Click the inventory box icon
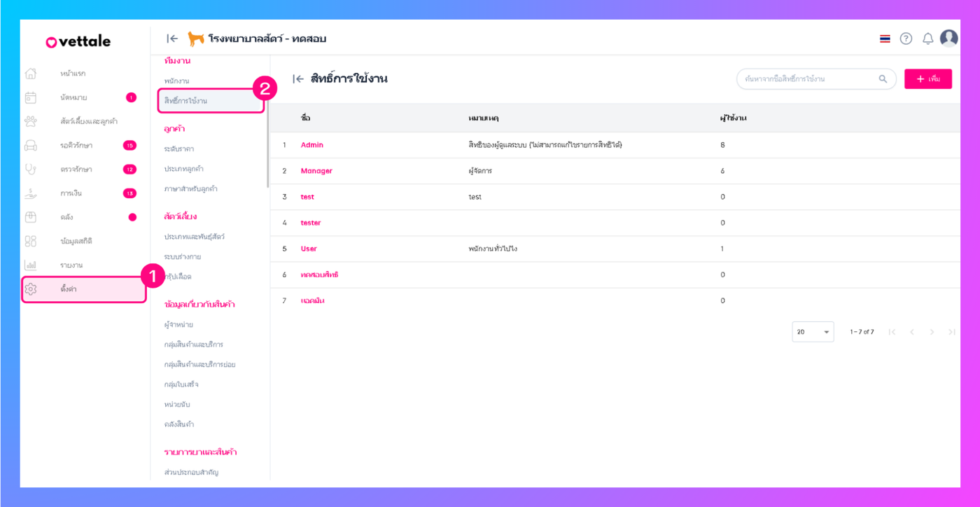 coord(31,217)
